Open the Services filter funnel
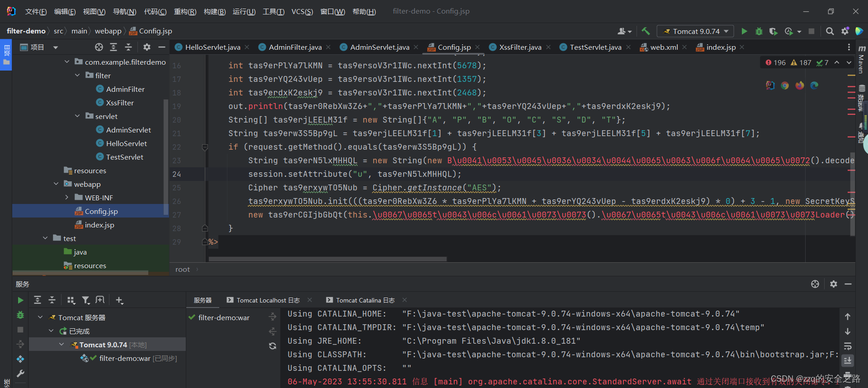868x388 pixels. pyautogui.click(x=85, y=300)
